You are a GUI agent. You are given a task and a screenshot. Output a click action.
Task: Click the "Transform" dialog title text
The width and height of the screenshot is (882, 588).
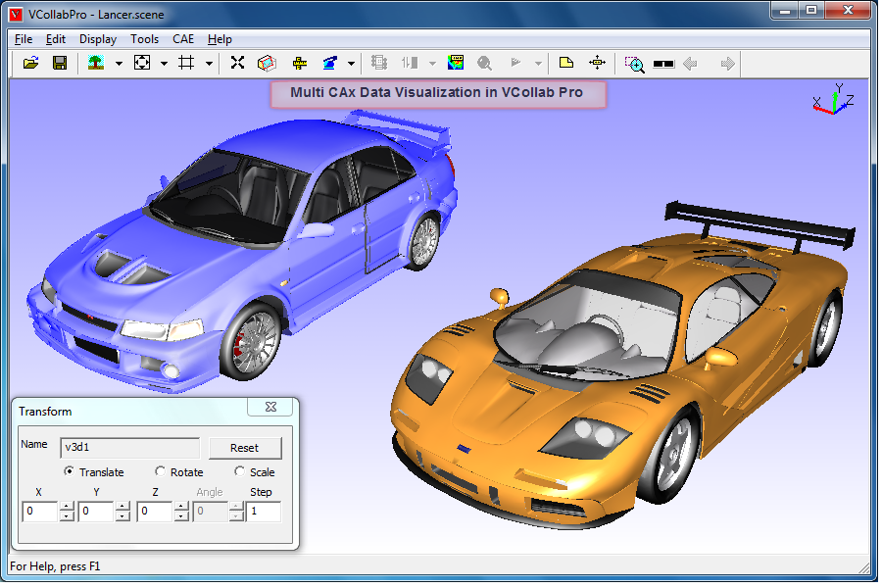click(x=45, y=412)
